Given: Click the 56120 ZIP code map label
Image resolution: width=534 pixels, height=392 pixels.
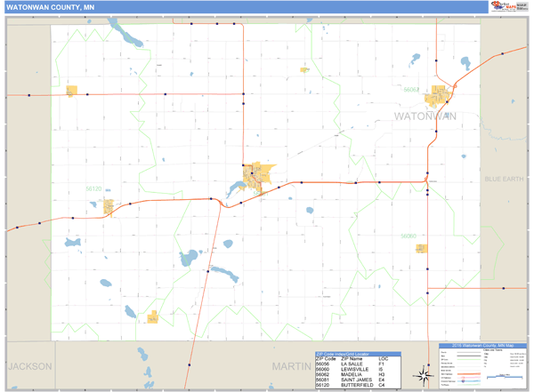Looking at the screenshot, I should pos(94,188).
